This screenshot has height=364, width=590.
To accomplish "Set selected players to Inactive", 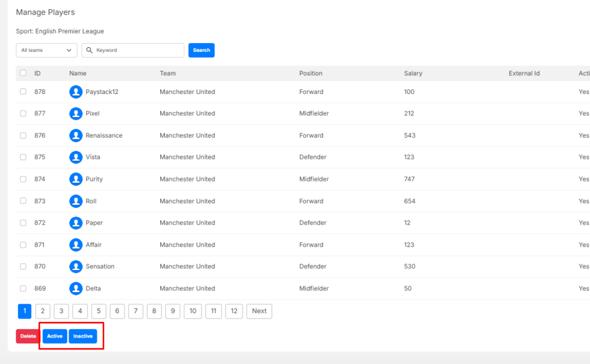I will [x=83, y=336].
